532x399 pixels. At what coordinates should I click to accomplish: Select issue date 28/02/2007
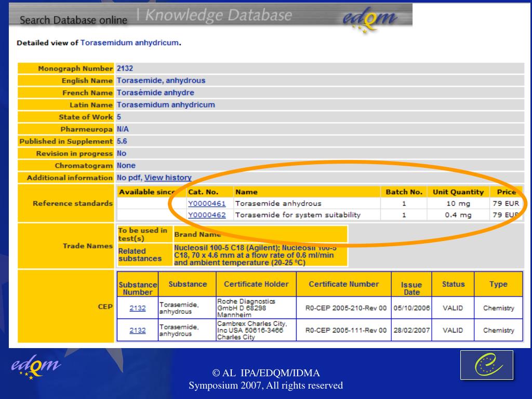tap(411, 330)
